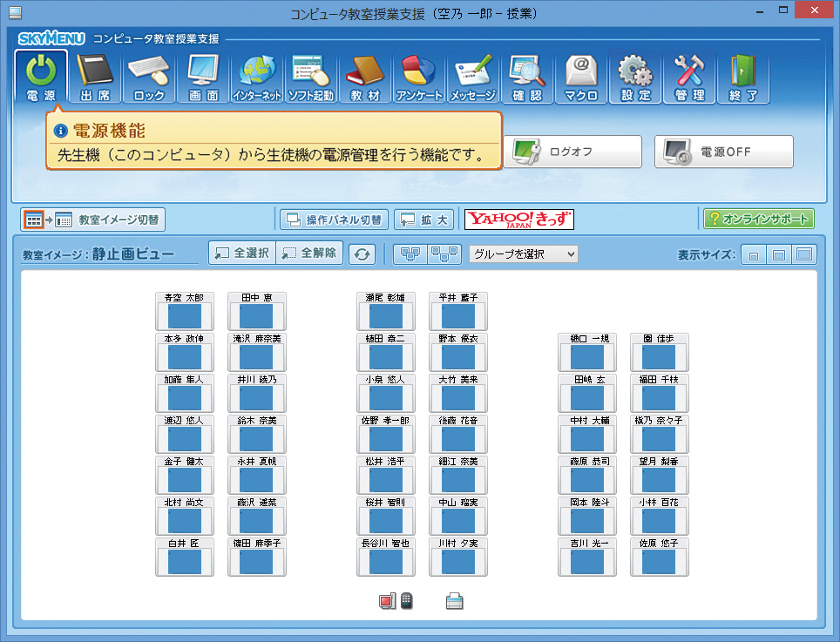This screenshot has height=642, width=840.
Task: Click the second group monitors icon
Action: point(444,253)
